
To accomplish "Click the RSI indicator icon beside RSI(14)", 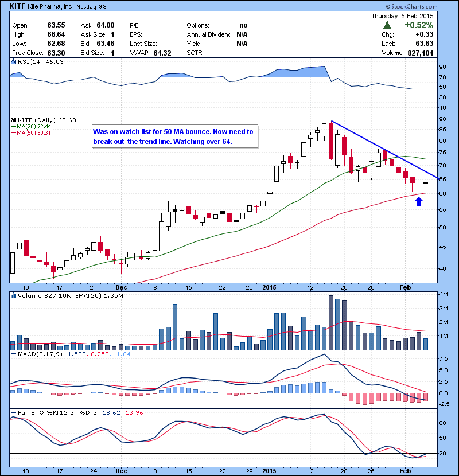I will (x=13, y=61).
